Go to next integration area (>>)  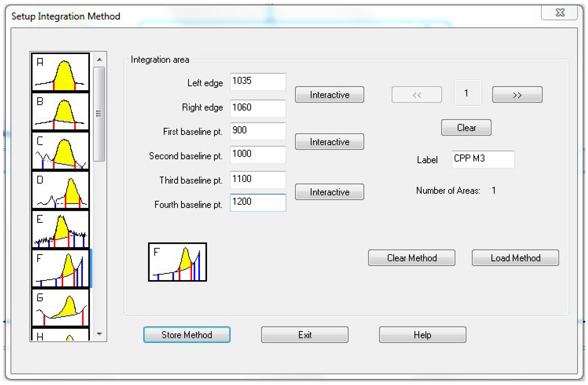[517, 95]
